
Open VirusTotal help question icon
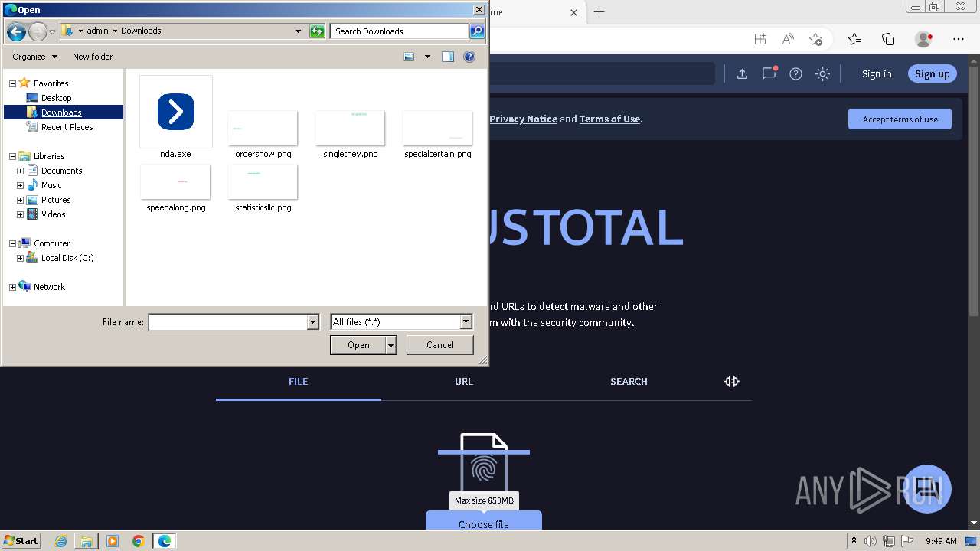(x=795, y=74)
